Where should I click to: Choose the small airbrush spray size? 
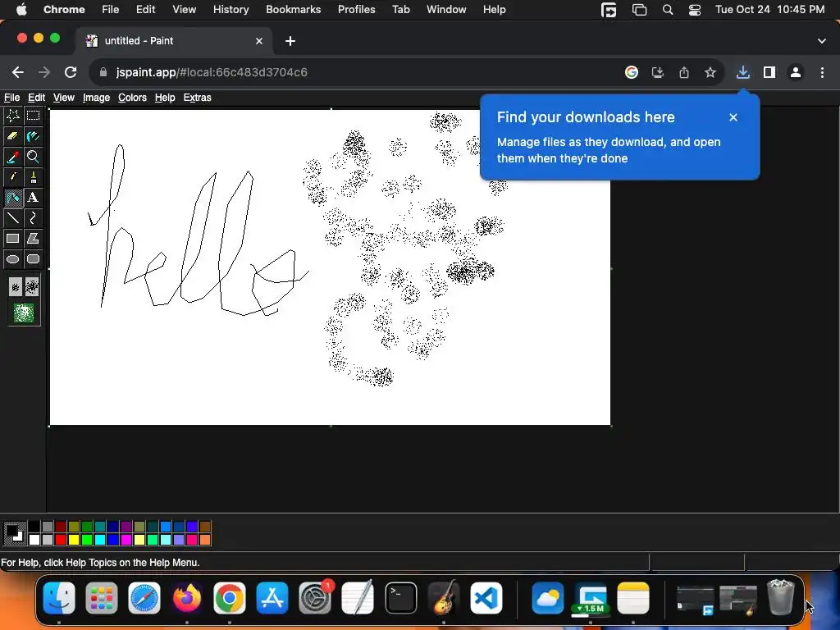pyautogui.click(x=16, y=288)
